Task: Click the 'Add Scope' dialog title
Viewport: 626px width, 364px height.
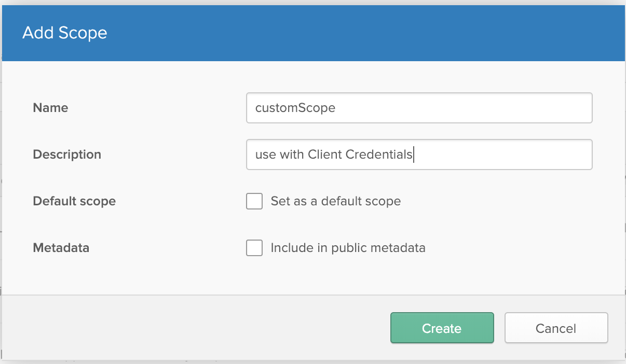Action: 65,33
